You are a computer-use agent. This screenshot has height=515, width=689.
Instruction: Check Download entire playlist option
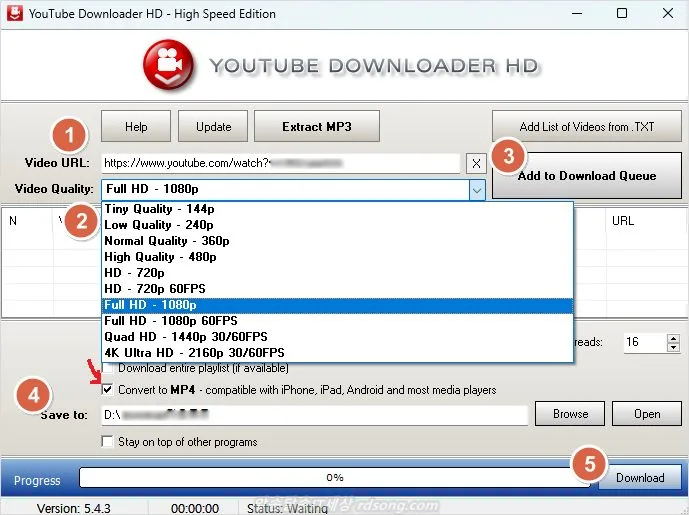[107, 369]
